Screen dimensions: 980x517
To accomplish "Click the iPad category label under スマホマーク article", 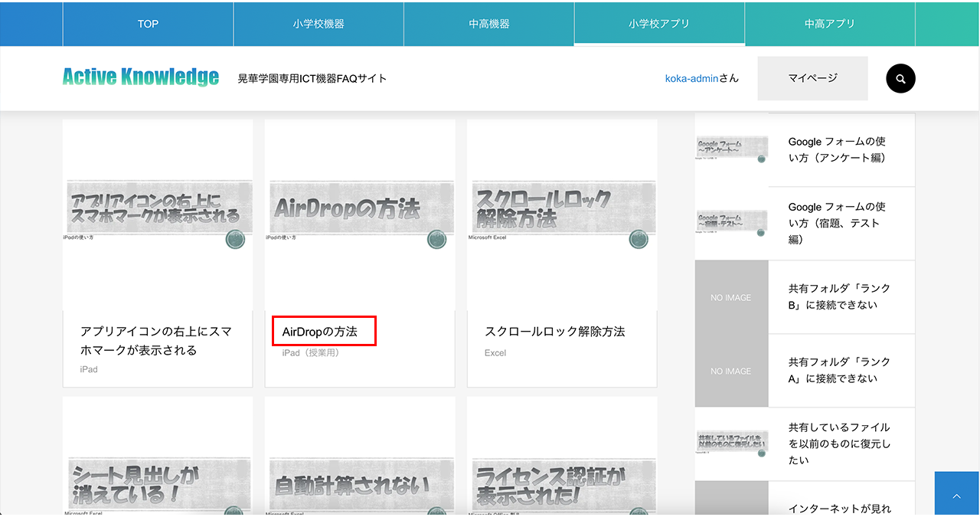I will (x=89, y=369).
